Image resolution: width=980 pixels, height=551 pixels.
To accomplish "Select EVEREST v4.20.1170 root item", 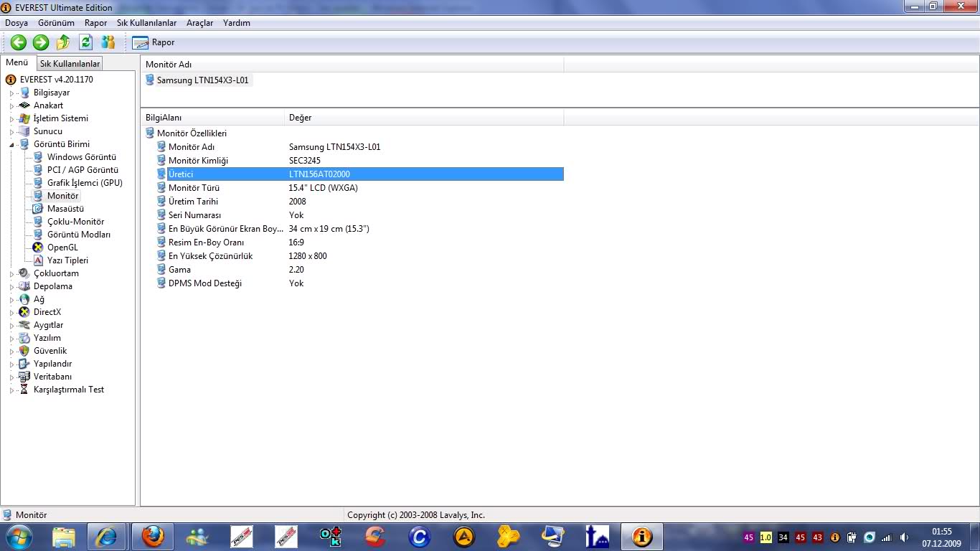I will 56,80.
